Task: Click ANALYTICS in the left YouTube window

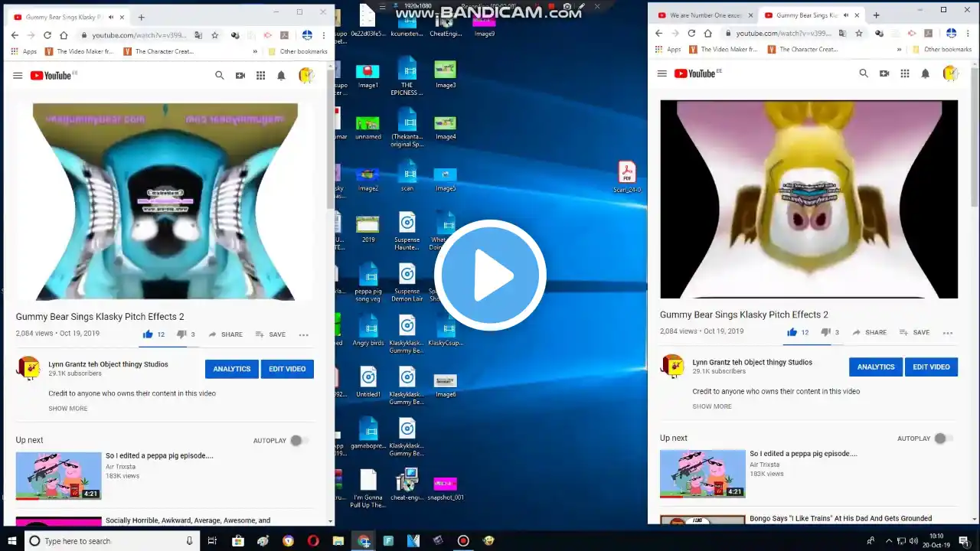Action: coord(232,369)
